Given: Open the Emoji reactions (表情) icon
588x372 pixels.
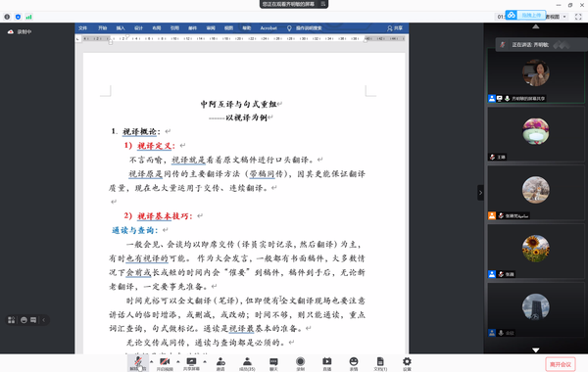Looking at the screenshot, I should (354, 363).
